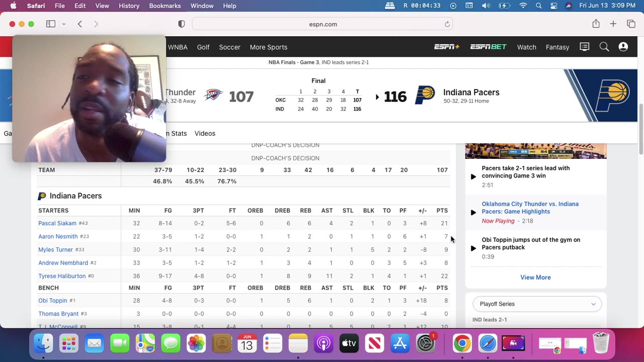Open a new Safari tab
644x362 pixels.
[613, 24]
